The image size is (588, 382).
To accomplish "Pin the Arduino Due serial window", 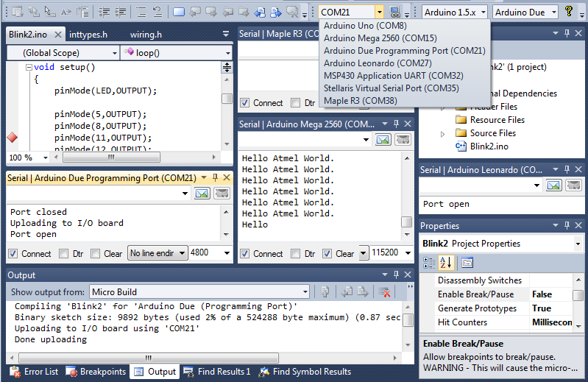I will coord(215,177).
